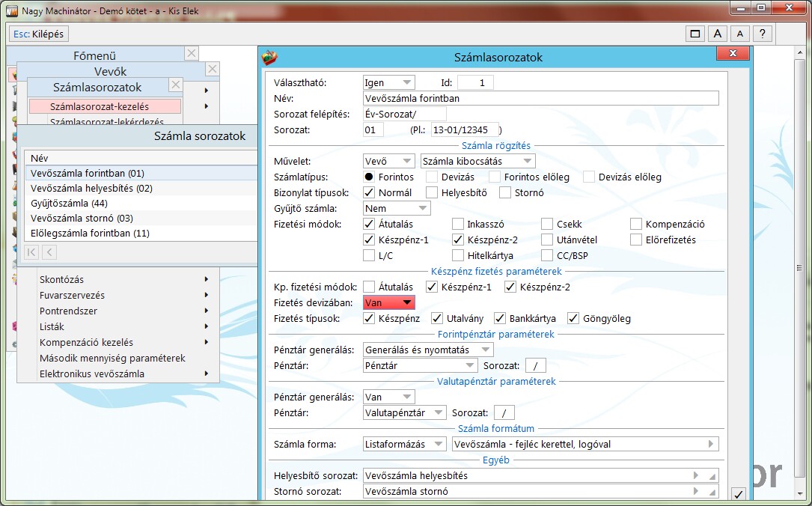Image resolution: width=812 pixels, height=506 pixels.
Task: Expand the Fizetés devizában dropdown showing Van
Action: pos(388,302)
